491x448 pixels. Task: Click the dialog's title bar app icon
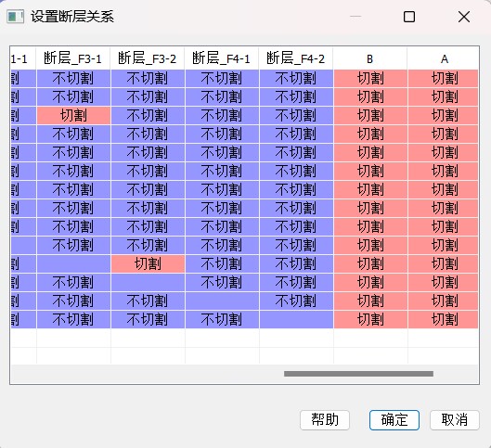(x=16, y=17)
